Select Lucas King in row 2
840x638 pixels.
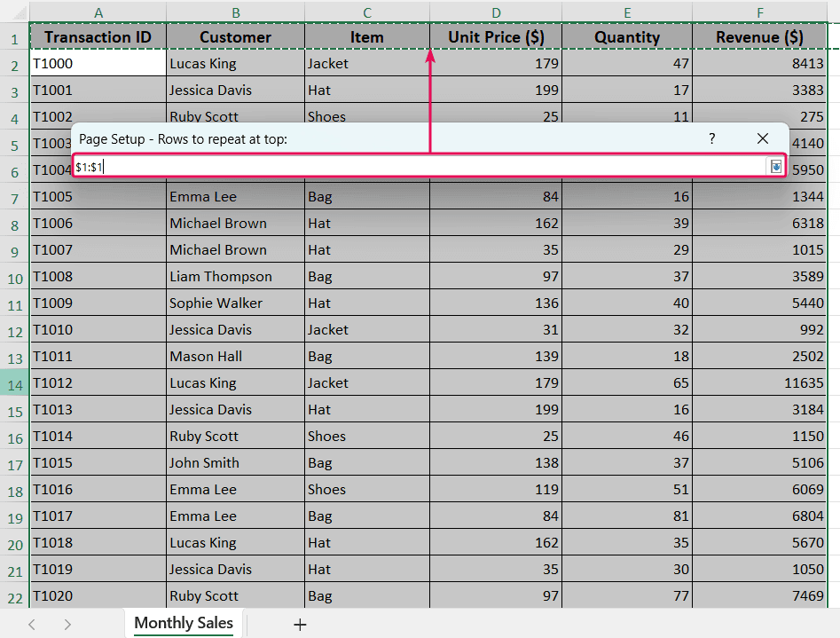tap(236, 63)
